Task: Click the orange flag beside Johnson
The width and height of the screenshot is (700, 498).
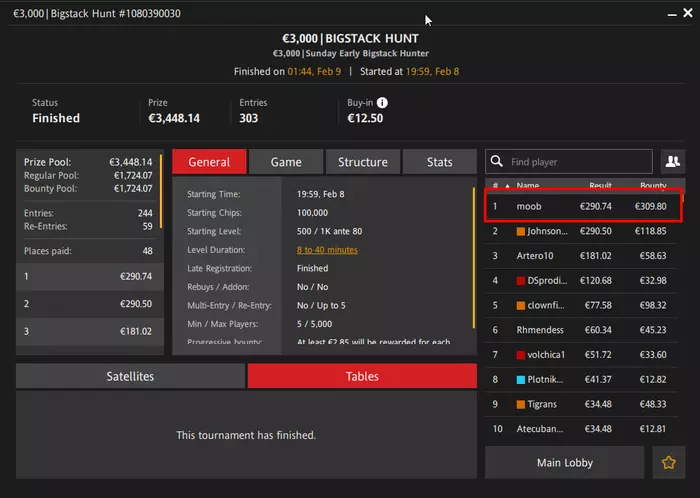Action: (x=521, y=231)
